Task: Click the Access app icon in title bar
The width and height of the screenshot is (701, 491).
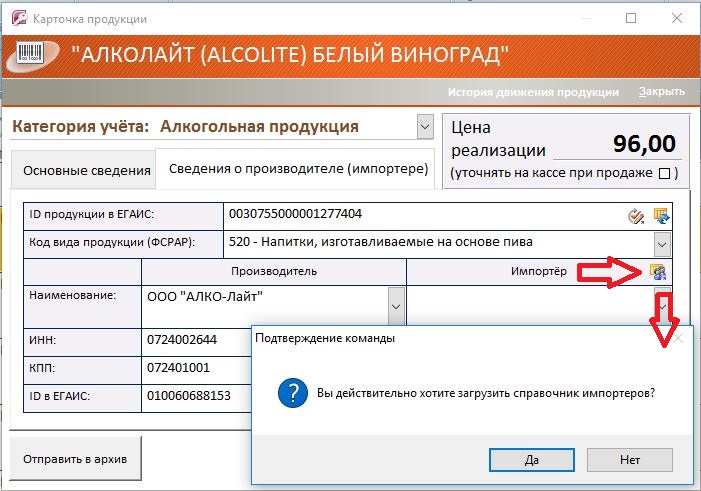Action: [x=17, y=18]
